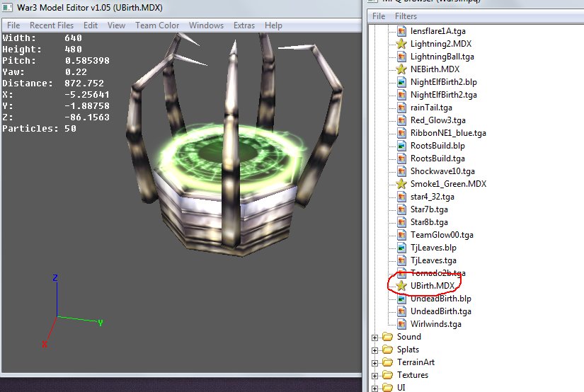Click the NightElfBirth2.blp image icon

(x=401, y=82)
